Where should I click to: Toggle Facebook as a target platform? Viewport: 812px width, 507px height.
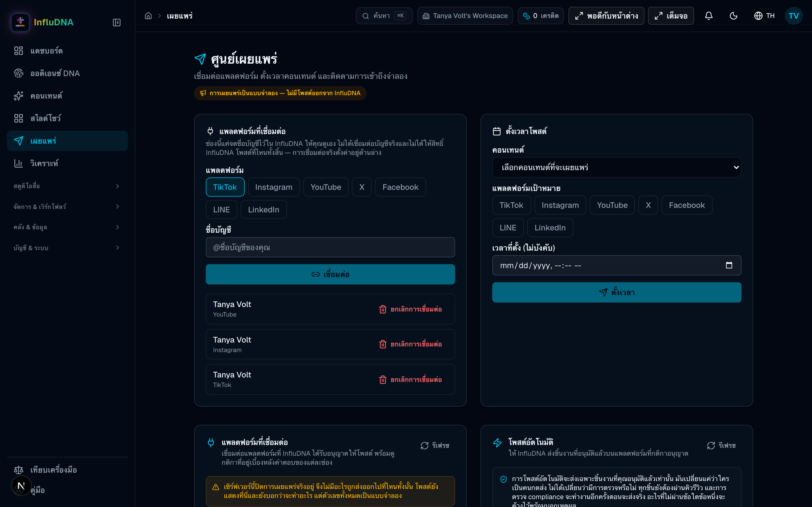pos(687,205)
